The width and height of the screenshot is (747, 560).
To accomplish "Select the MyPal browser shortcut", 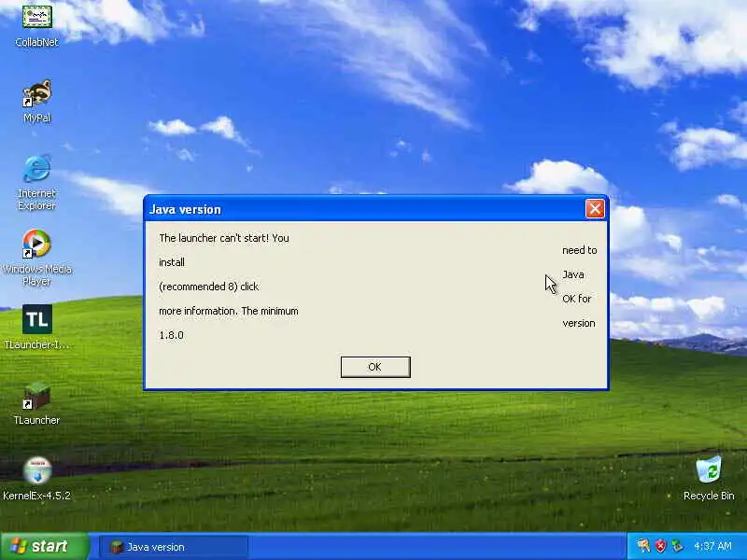I will coord(36,101).
